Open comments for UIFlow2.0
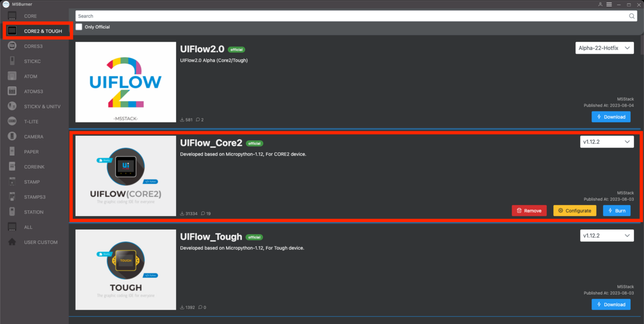 [x=200, y=119]
